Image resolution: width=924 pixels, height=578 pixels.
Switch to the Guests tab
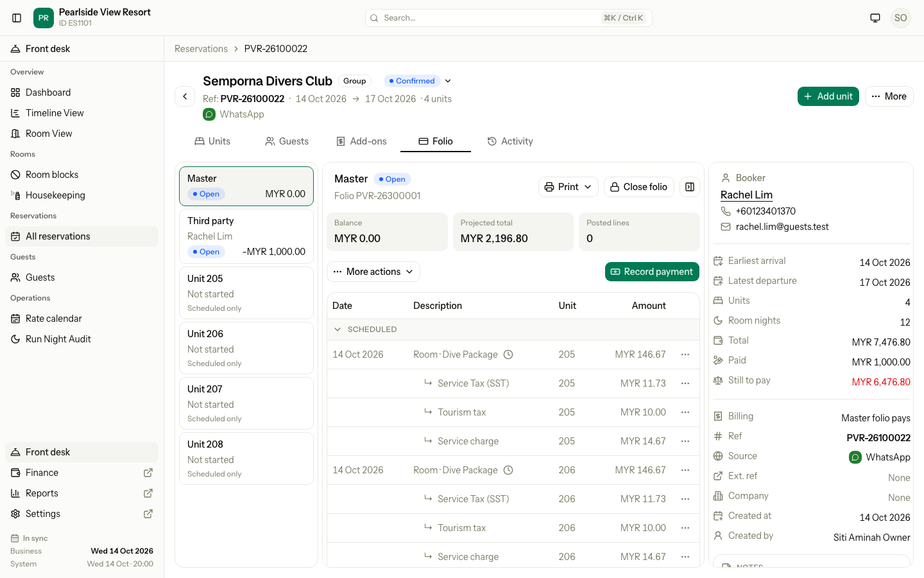point(287,141)
